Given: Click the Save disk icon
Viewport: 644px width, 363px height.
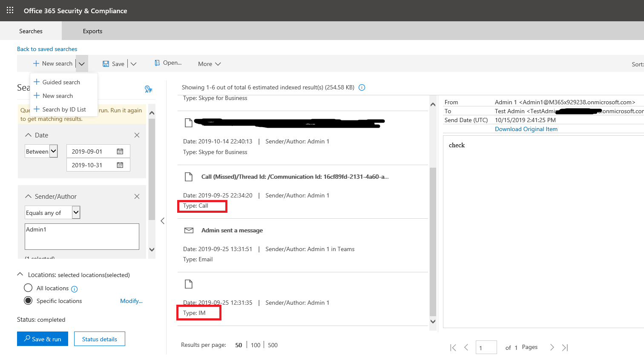Looking at the screenshot, I should coord(106,64).
